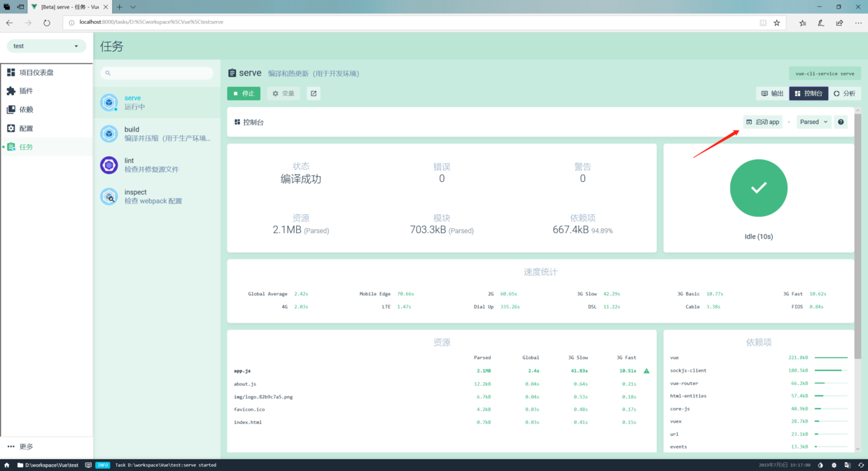Switch to the 分析 analyzer tab

pyautogui.click(x=844, y=93)
